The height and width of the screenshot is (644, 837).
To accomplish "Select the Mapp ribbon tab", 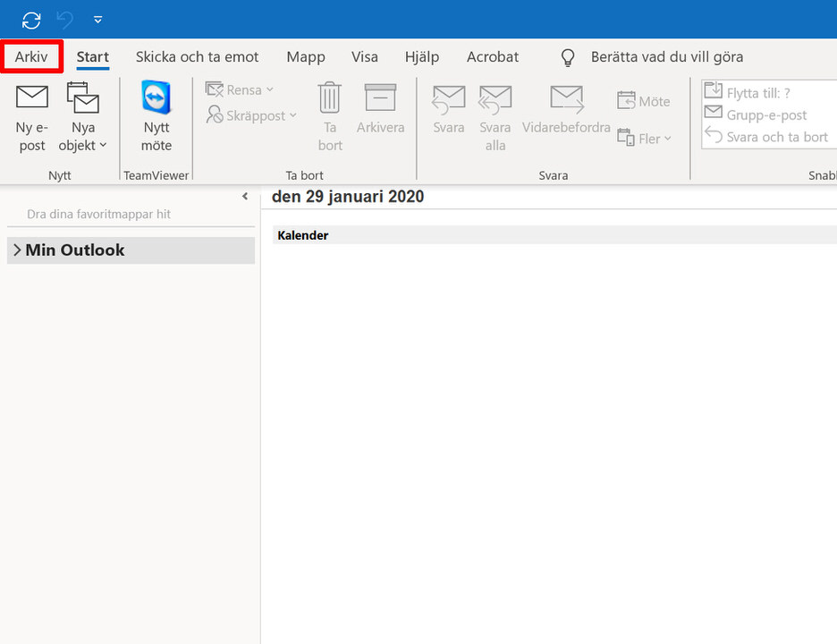I will (306, 56).
